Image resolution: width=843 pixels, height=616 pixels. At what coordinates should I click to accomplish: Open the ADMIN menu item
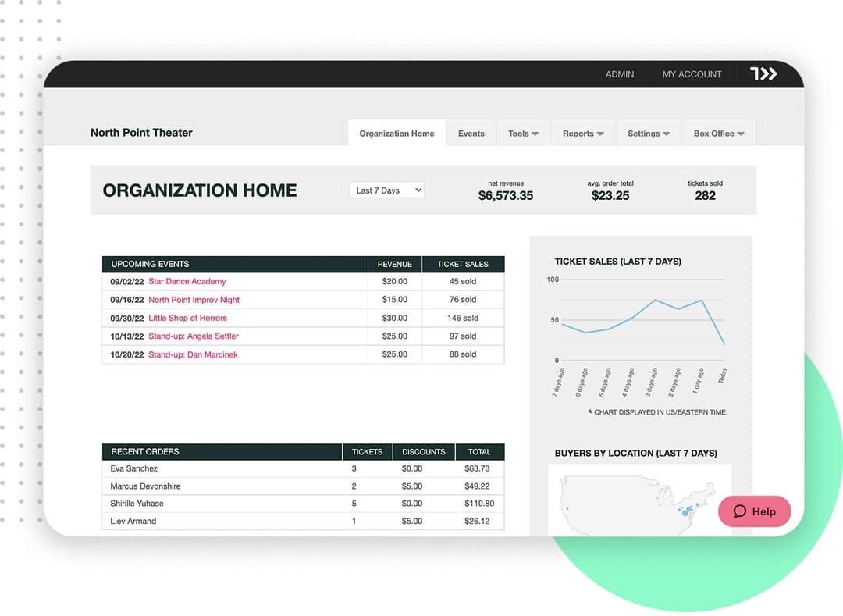click(619, 74)
